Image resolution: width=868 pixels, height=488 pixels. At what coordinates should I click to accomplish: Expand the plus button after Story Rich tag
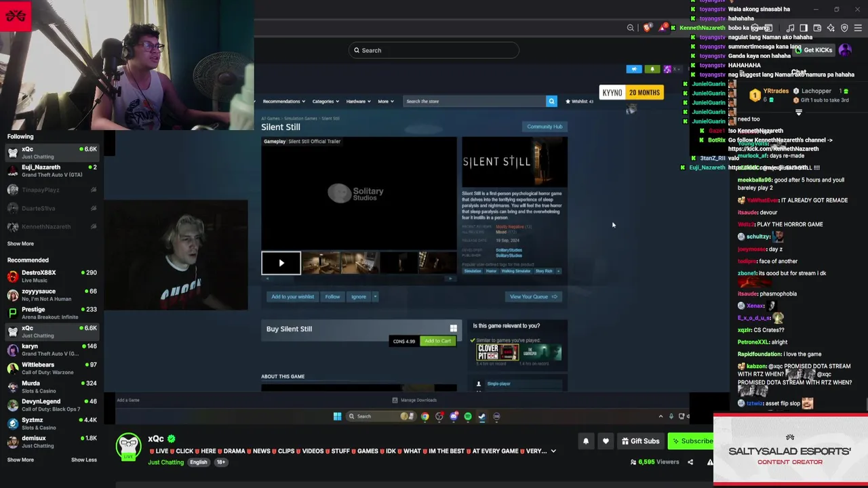558,271
